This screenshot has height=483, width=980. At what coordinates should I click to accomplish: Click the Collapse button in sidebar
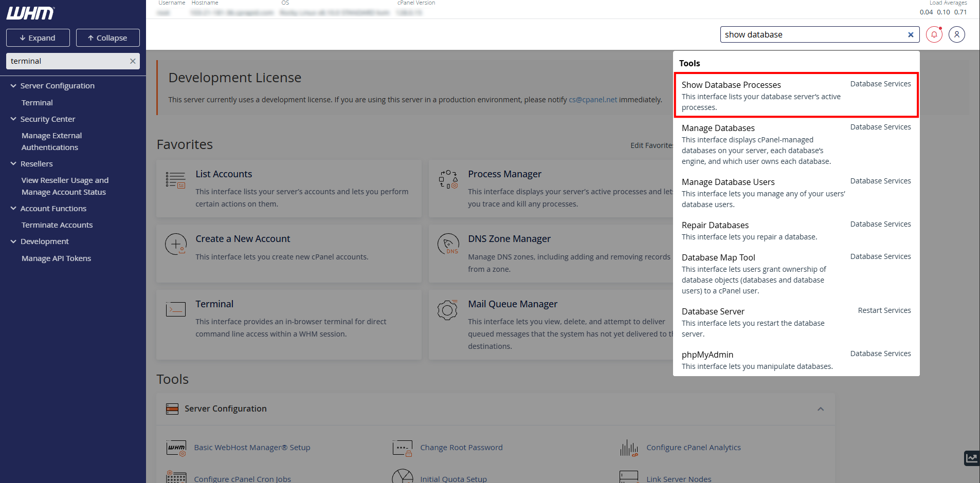(x=107, y=38)
